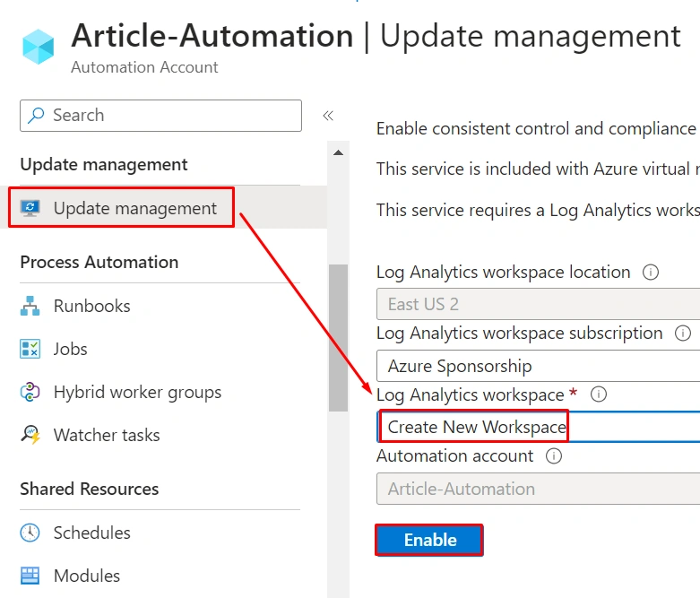
Task: Click the Shared Resources section header
Action: pos(90,489)
